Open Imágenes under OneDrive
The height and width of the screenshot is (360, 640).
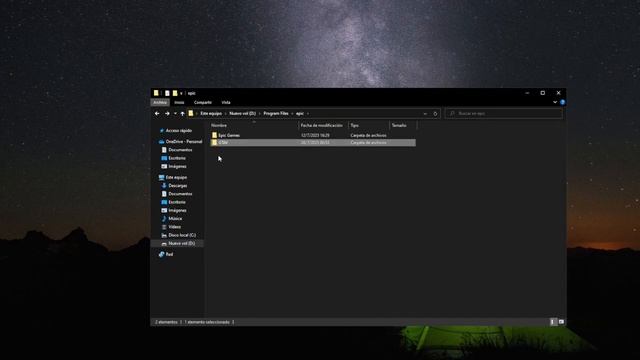(x=174, y=166)
